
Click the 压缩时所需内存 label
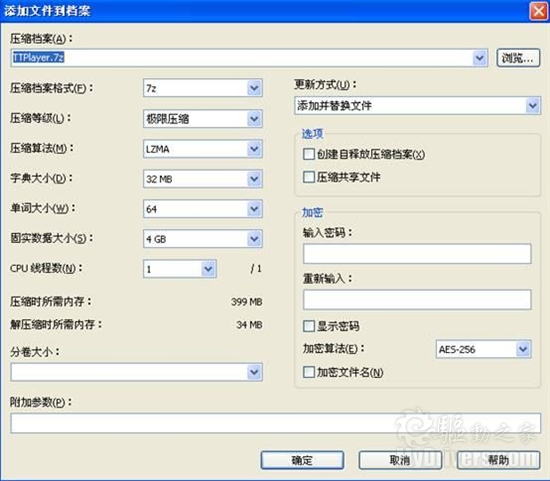coord(51,301)
